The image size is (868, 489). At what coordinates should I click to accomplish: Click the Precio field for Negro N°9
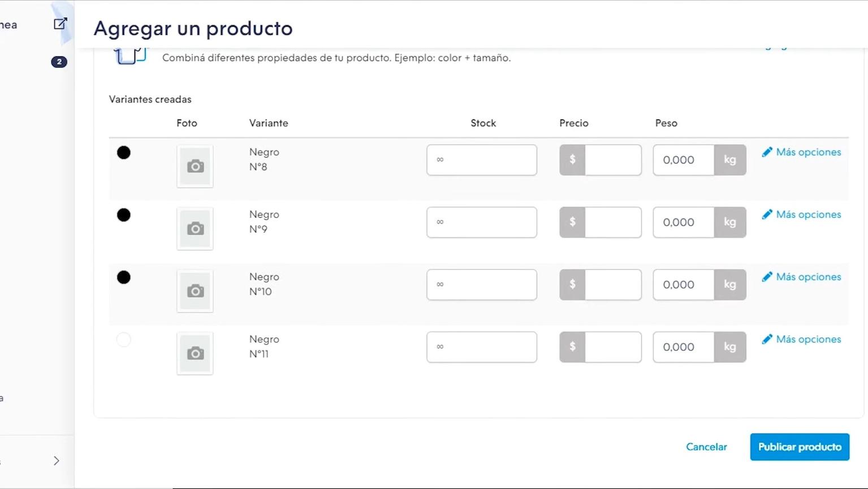[x=612, y=222]
